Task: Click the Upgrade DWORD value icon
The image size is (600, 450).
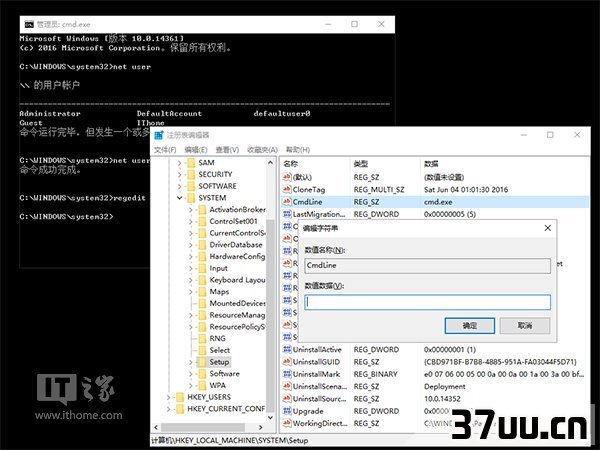Action: coord(287,411)
